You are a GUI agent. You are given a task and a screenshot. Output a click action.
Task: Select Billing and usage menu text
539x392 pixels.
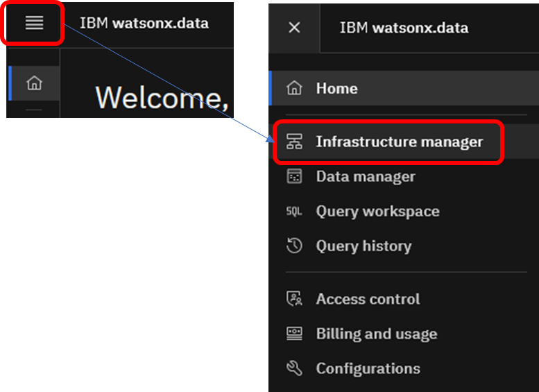[376, 334]
